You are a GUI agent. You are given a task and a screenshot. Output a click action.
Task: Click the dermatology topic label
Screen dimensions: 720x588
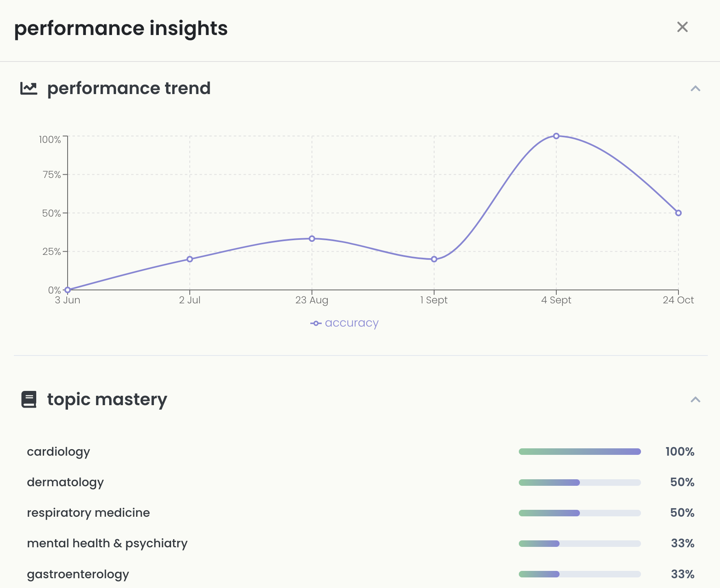click(x=65, y=482)
